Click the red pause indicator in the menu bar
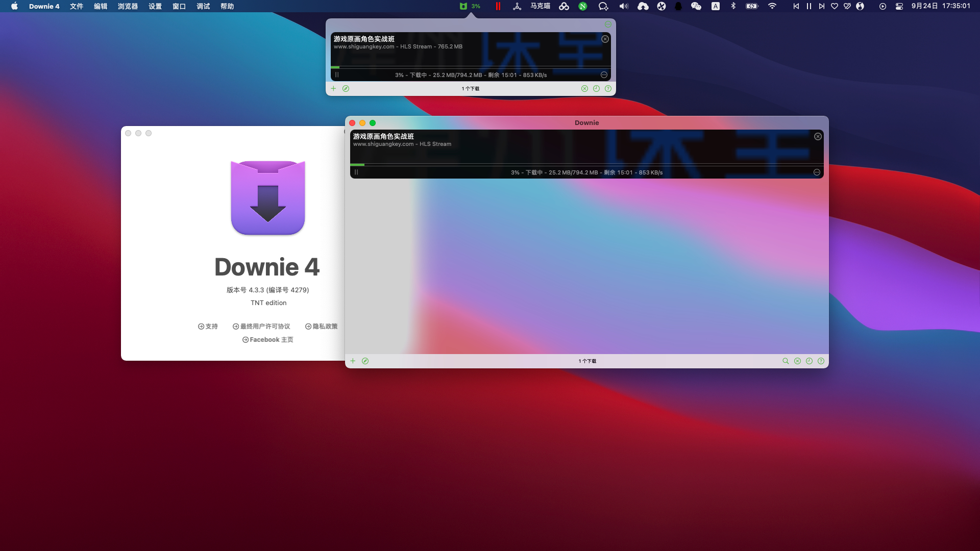The width and height of the screenshot is (980, 551). (x=498, y=7)
